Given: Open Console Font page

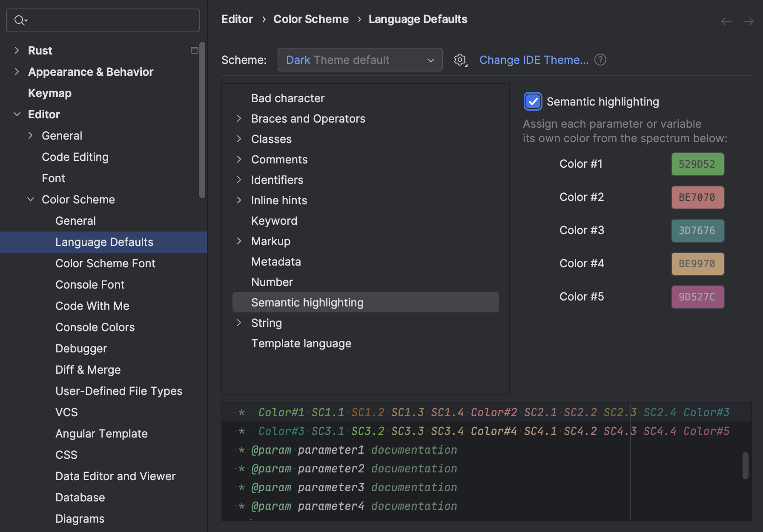Looking at the screenshot, I should pos(90,285).
